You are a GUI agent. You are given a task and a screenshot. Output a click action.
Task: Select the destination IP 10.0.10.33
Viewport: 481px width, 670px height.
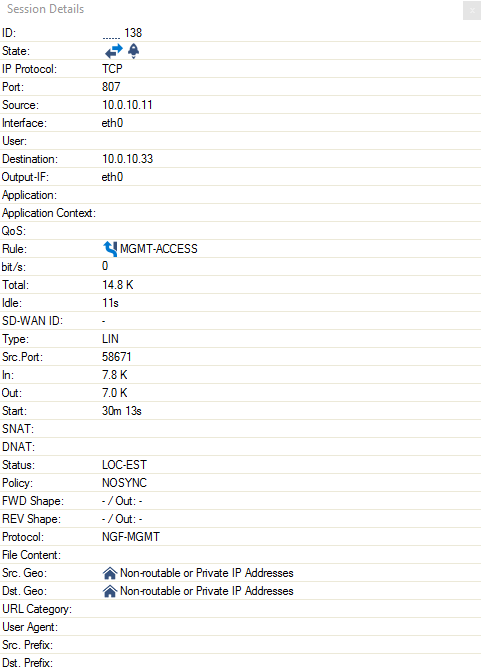point(127,159)
